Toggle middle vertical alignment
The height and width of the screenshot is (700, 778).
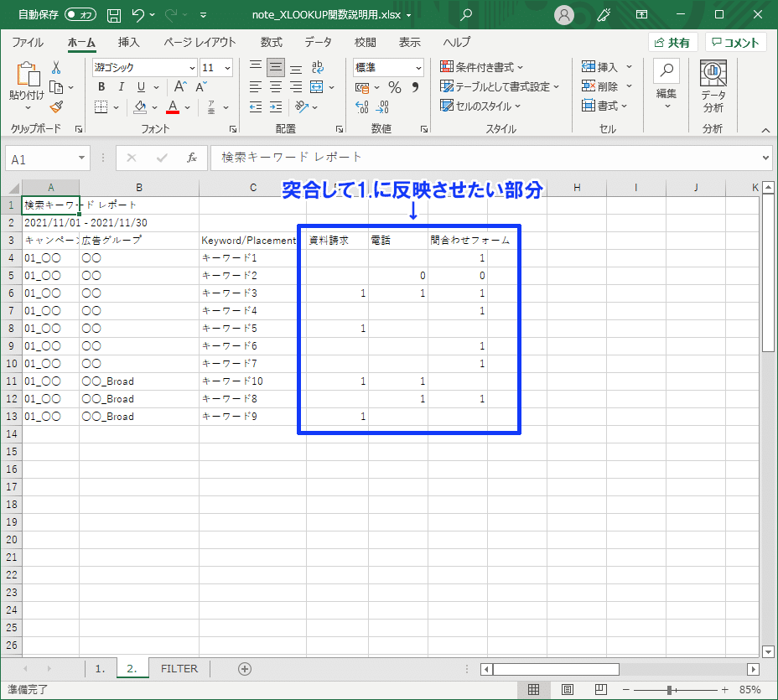click(276, 67)
